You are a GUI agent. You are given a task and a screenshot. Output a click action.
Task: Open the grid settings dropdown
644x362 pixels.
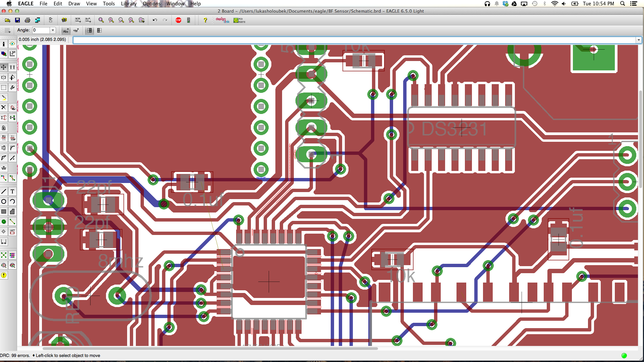tap(7, 31)
